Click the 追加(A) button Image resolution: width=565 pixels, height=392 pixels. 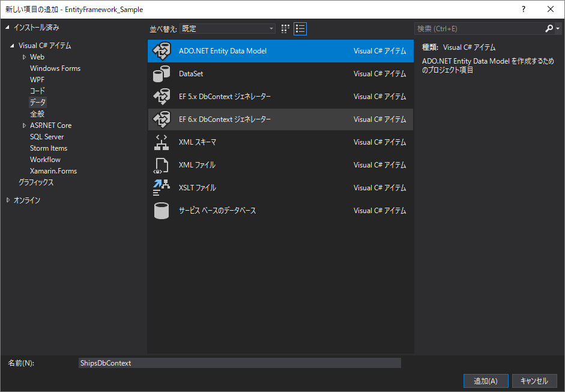click(x=486, y=381)
